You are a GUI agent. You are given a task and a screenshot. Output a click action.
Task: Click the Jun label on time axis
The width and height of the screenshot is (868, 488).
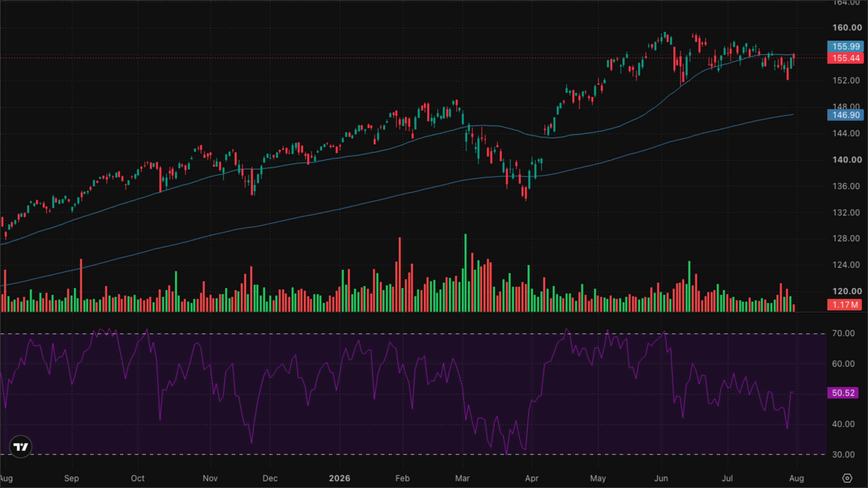coord(661,478)
